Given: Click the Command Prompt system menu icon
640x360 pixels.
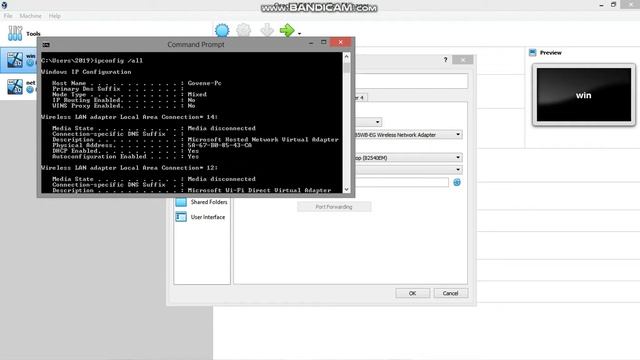Looking at the screenshot, I should 46,44.
